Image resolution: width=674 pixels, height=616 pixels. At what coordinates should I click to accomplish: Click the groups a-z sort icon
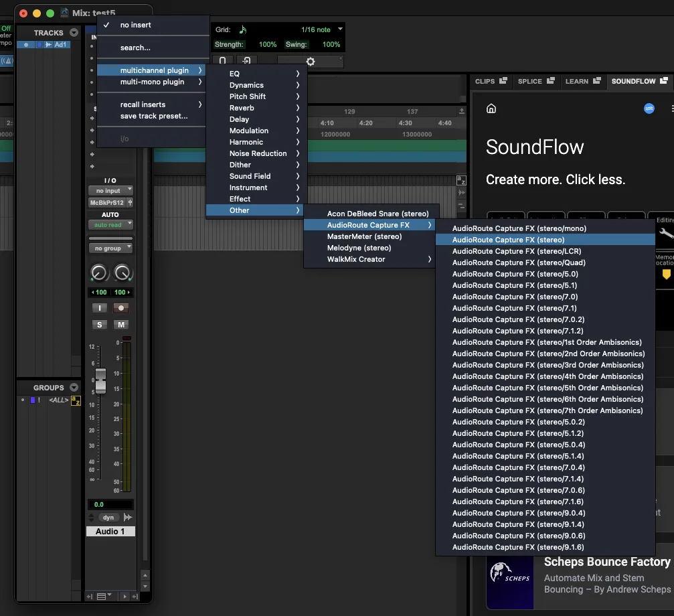tap(76, 400)
